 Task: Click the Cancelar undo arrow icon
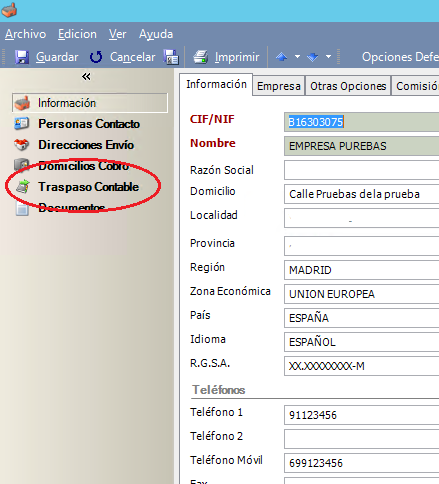click(x=96, y=57)
